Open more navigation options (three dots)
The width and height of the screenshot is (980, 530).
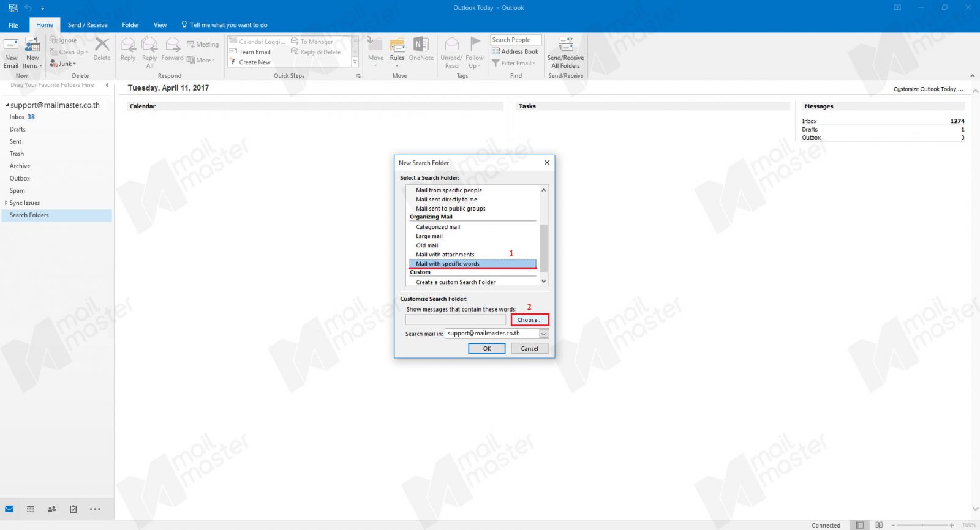coord(95,509)
